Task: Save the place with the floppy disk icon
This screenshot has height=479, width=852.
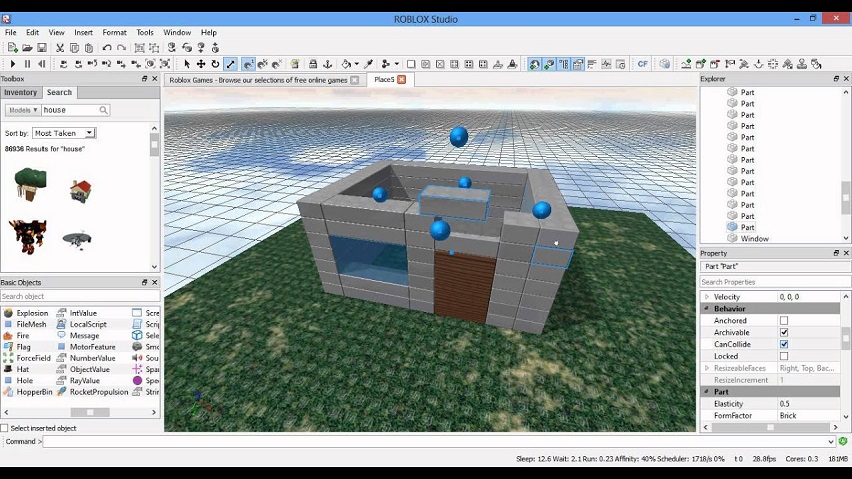Action: [41, 48]
